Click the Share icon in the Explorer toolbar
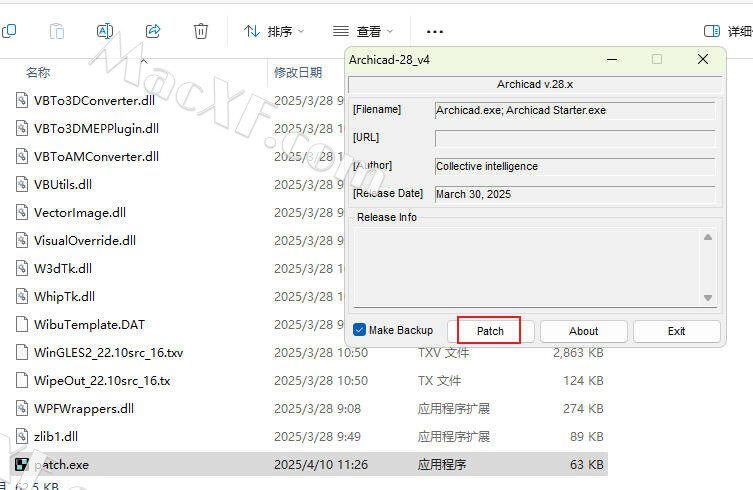This screenshot has width=753, height=490. 153,31
